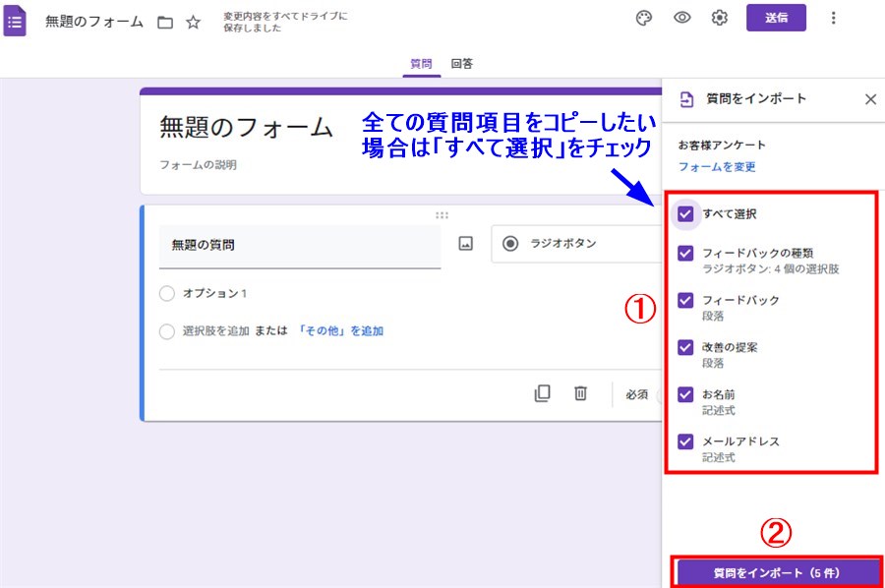Viewport: 885px width, 588px height.
Task: Click the 送信 button
Action: pyautogui.click(x=776, y=18)
